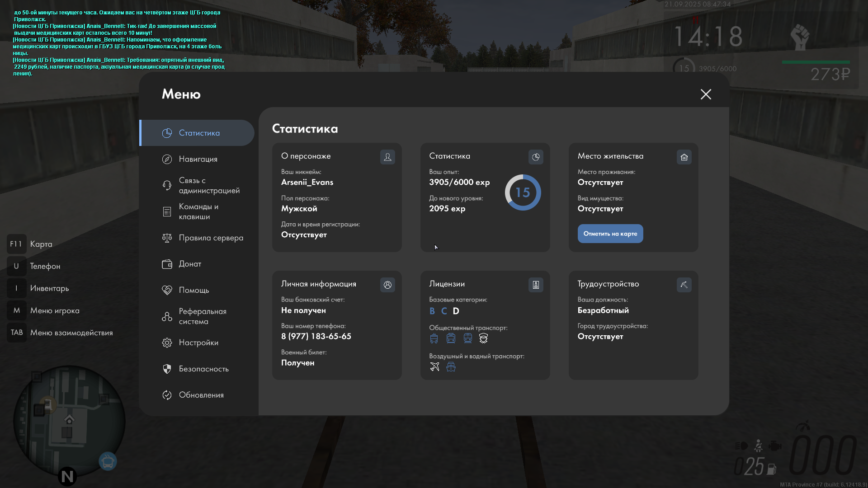Open the Безопасность section

pos(203,369)
